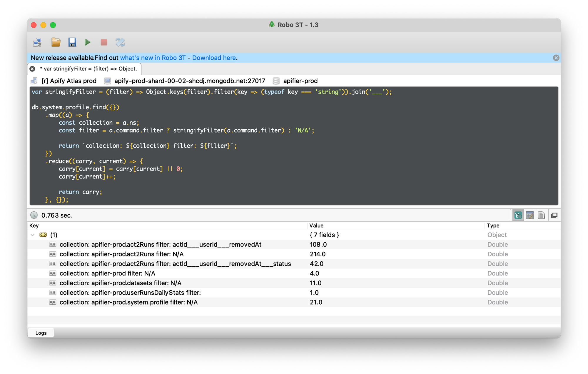Viewport: 588px width, 374px height.
Task: Click the apifier-prod database label
Action: tap(300, 81)
